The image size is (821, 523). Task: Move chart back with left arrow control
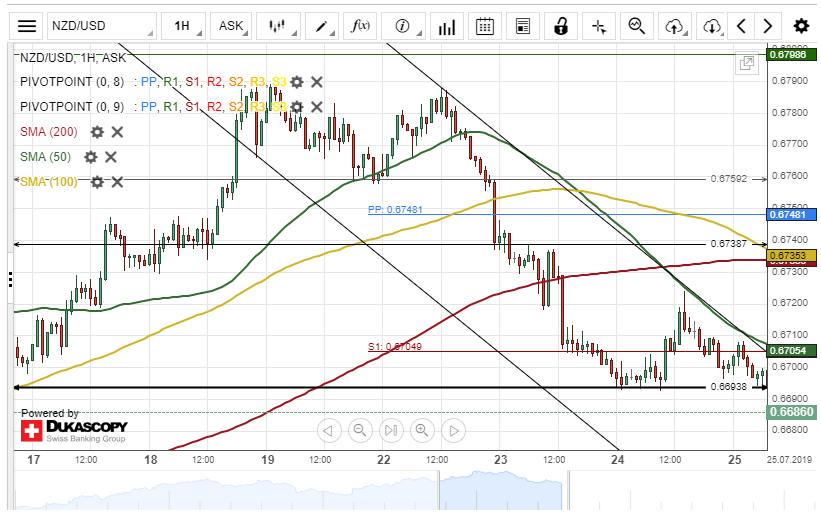point(329,431)
